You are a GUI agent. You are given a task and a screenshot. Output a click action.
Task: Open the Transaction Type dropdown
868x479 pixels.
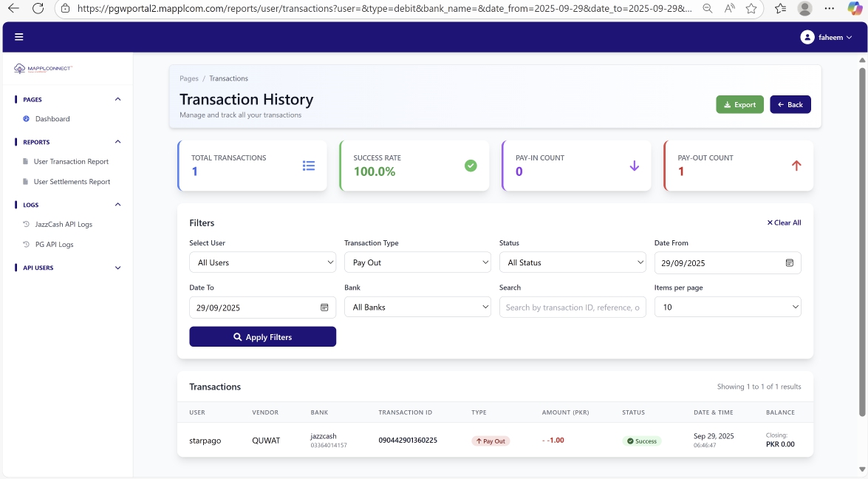[417, 262]
